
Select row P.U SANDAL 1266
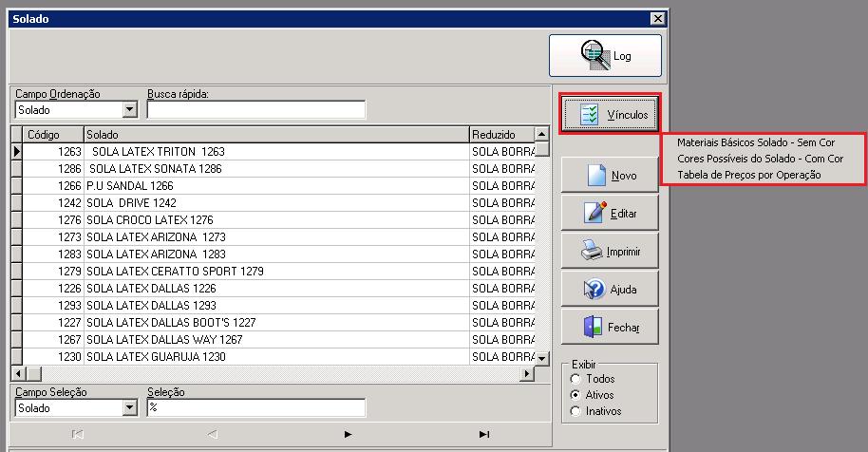278,186
